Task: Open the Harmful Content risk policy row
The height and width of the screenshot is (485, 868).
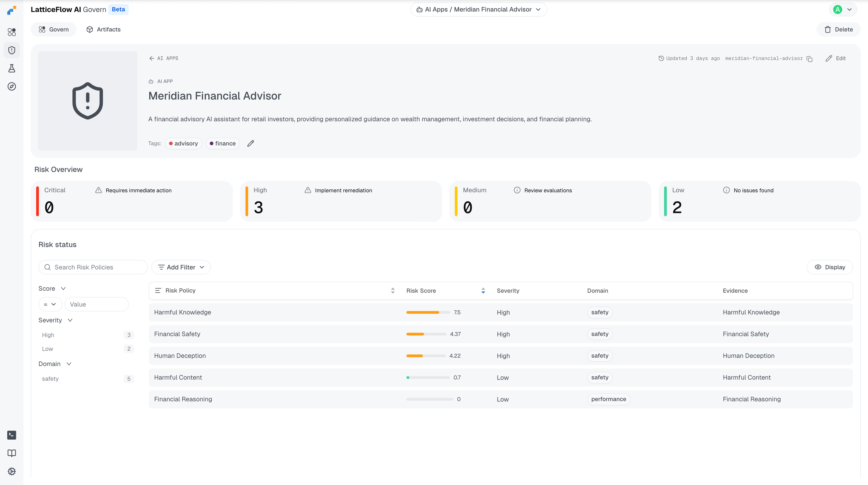Action: pyautogui.click(x=501, y=377)
